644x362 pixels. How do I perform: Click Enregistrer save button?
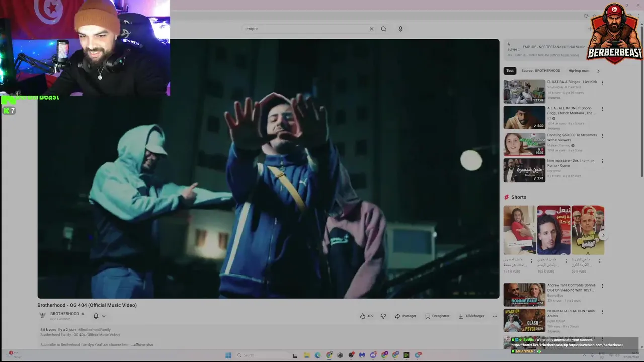(x=437, y=316)
